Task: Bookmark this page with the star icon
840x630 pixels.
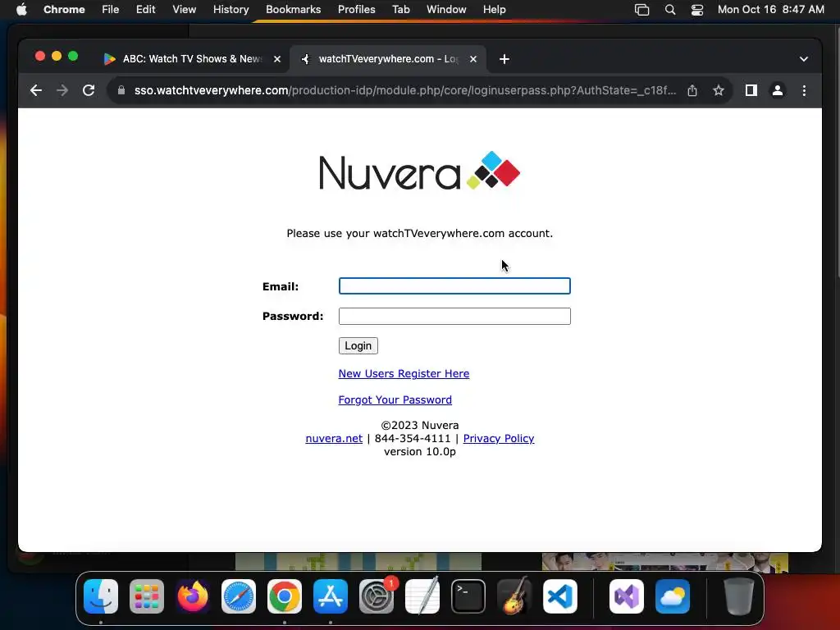Action: tap(719, 90)
